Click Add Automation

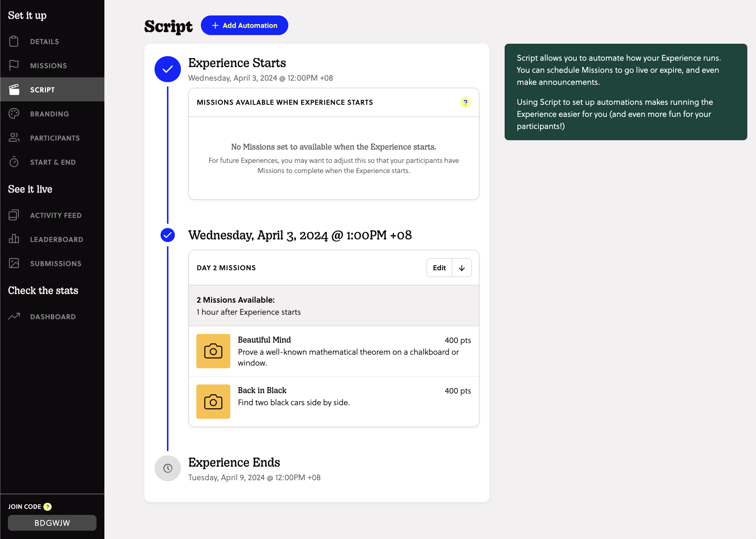coord(244,25)
